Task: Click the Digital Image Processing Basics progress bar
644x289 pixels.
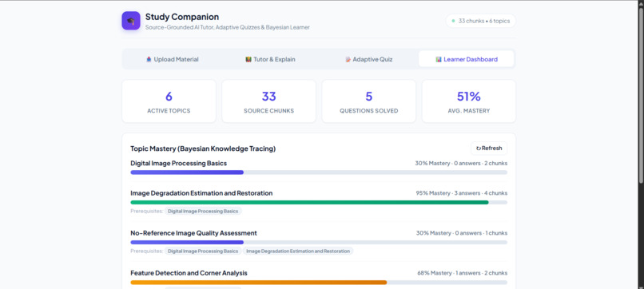Action: [319, 172]
